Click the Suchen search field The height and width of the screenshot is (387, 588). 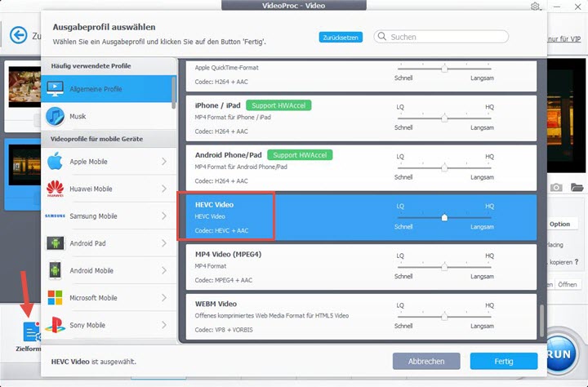[x=441, y=37]
